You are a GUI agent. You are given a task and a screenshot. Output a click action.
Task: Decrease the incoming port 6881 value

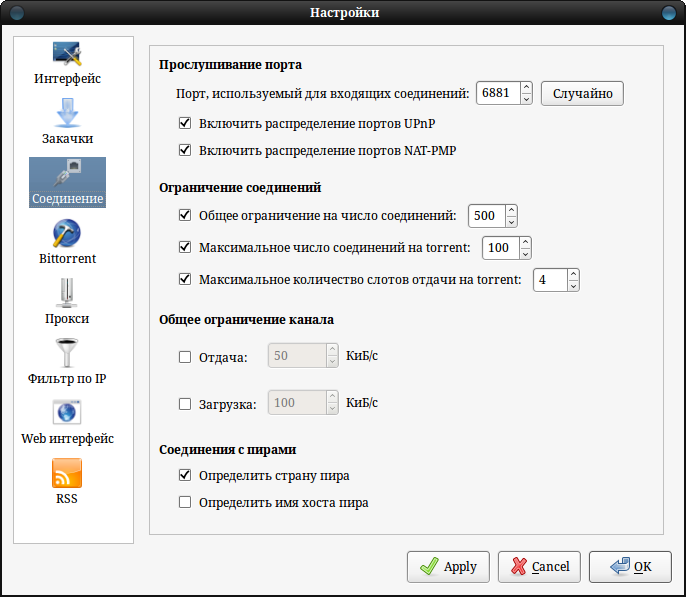tap(526, 99)
